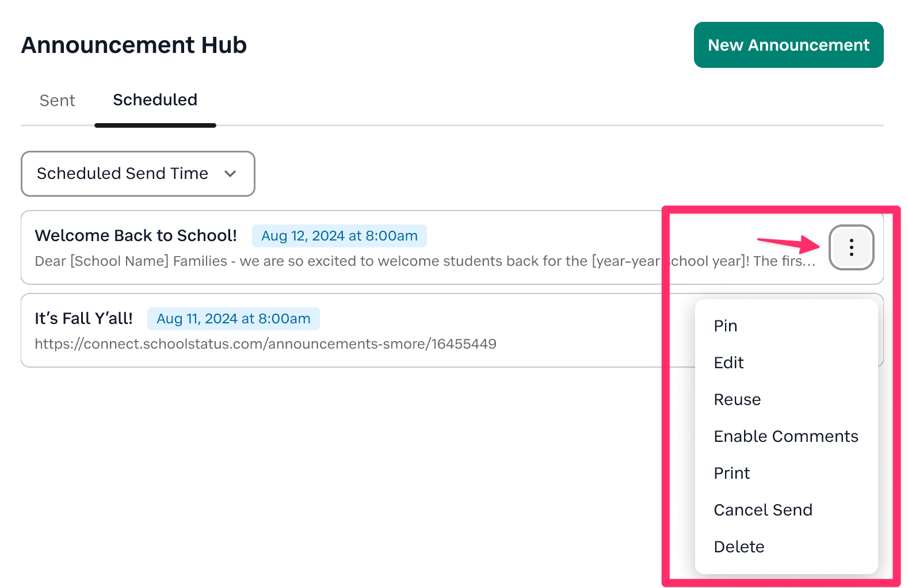Open the Welcome Back to School! announcement title
908x588 pixels.
pos(136,235)
